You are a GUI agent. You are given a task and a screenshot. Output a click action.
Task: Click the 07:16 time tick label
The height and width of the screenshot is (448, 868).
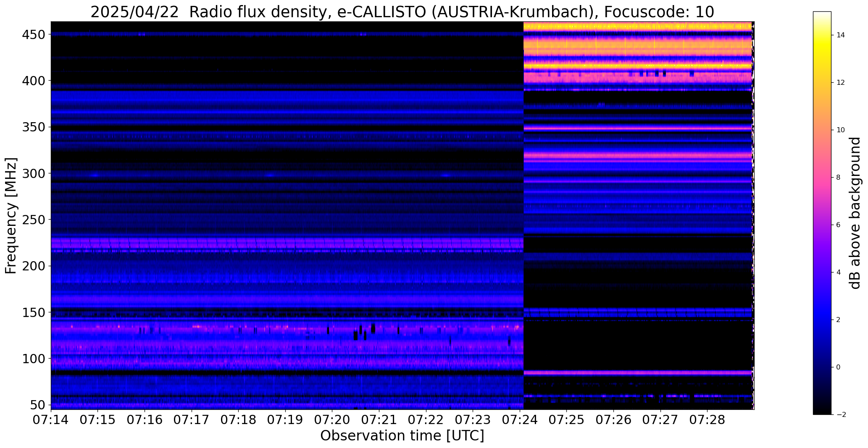[145, 420]
